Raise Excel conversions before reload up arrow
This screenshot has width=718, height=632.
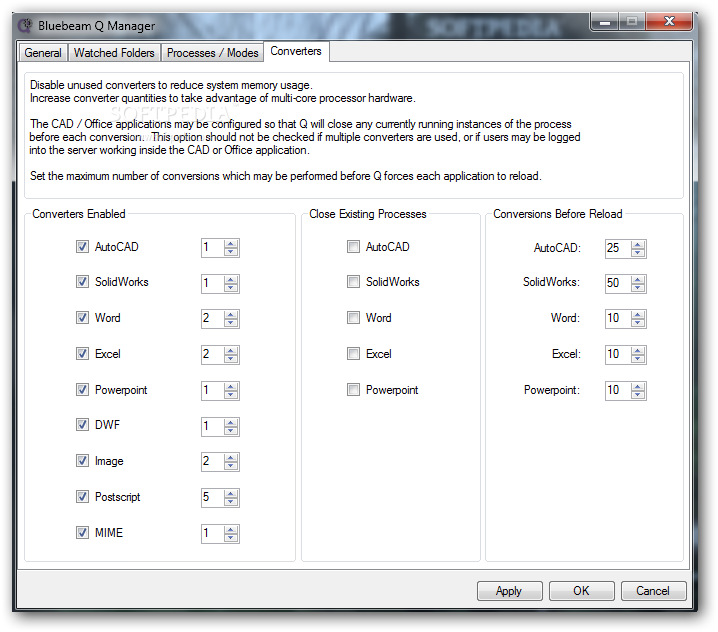coord(637,350)
